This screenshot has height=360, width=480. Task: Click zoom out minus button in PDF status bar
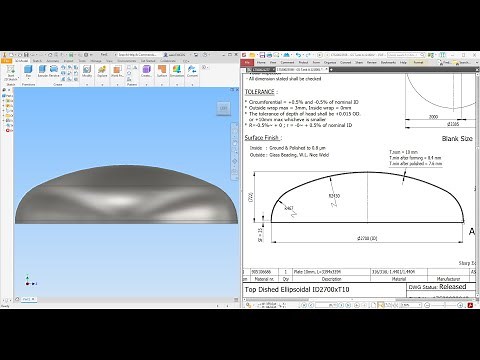tap(427, 305)
